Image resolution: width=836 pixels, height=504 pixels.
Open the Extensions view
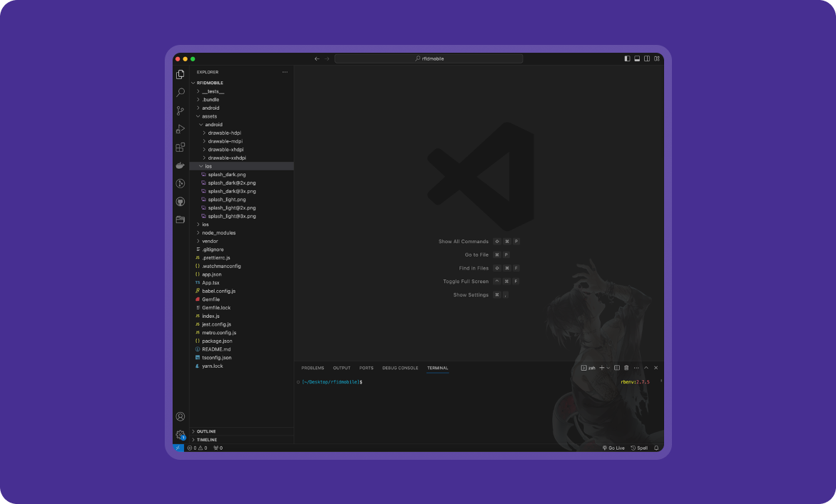(180, 148)
